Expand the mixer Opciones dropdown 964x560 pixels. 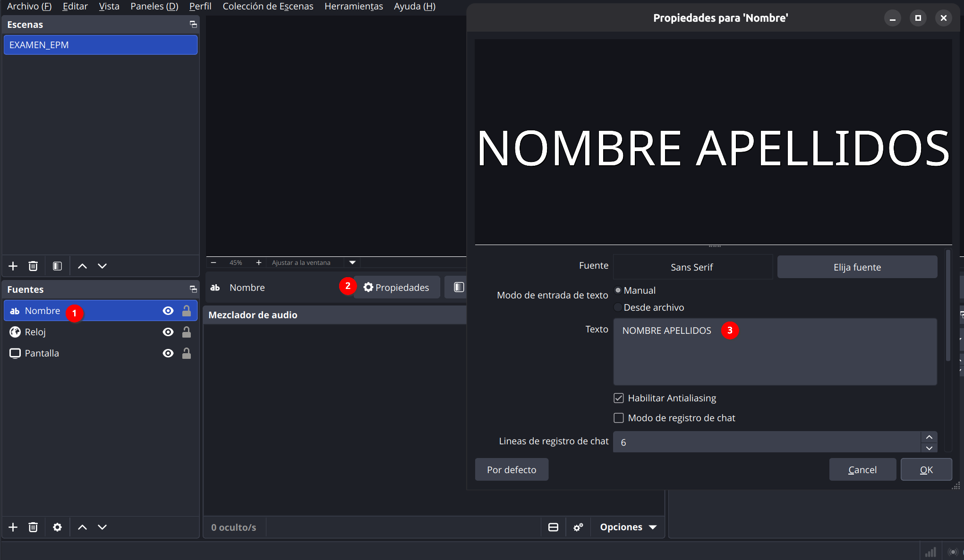click(628, 527)
